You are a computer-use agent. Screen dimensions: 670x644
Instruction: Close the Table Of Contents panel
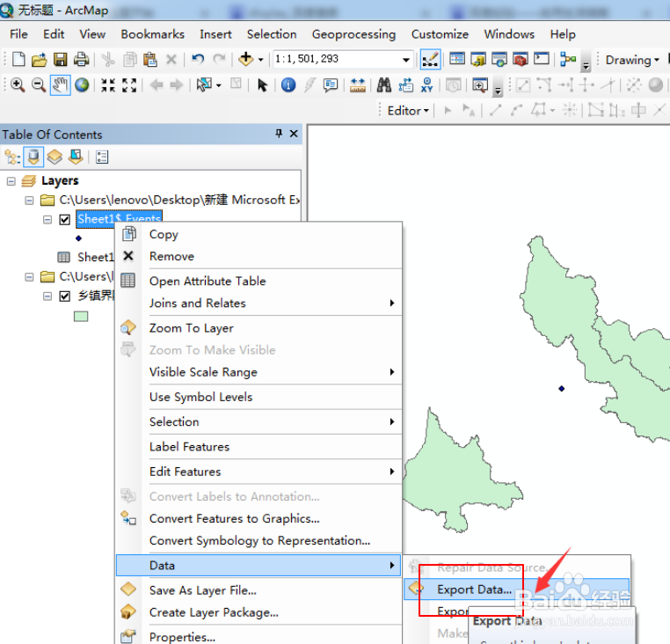294,134
